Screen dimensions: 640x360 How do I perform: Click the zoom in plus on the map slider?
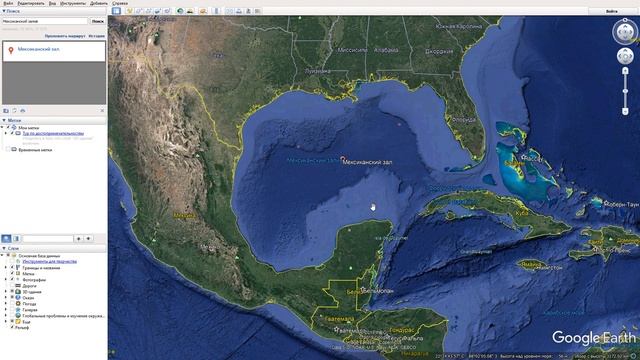click(x=625, y=71)
